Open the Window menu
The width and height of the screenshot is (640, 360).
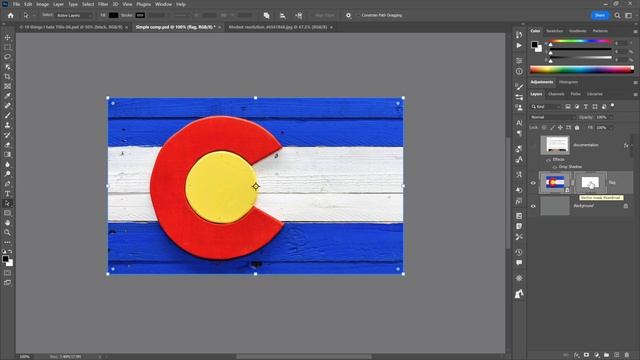tap(163, 4)
